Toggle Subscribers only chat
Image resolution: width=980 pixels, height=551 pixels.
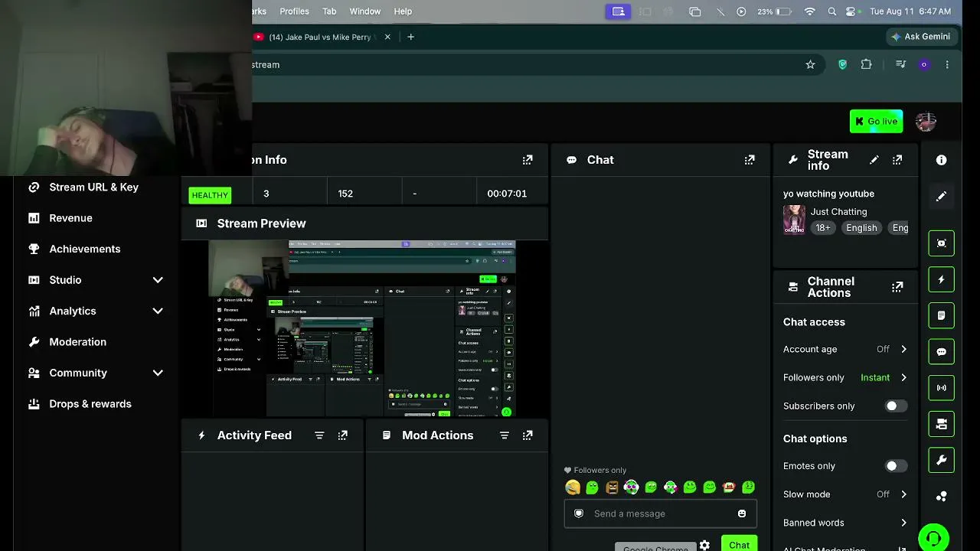[896, 406]
